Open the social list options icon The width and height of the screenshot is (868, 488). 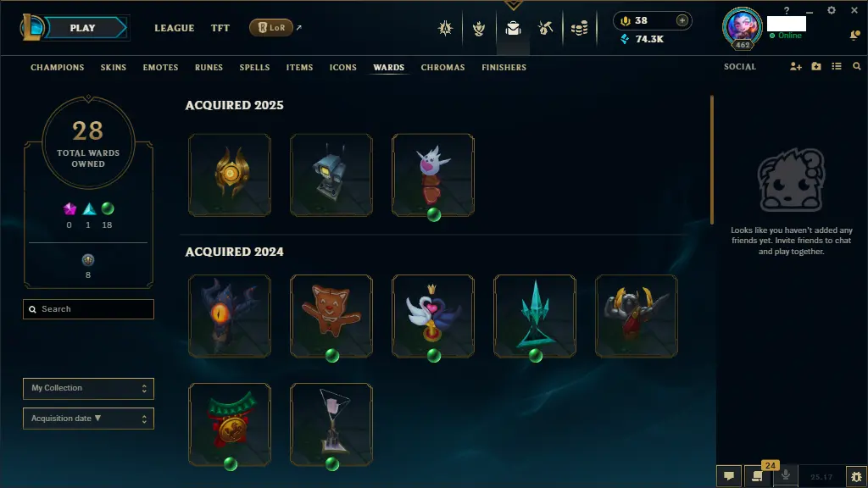[x=837, y=66]
